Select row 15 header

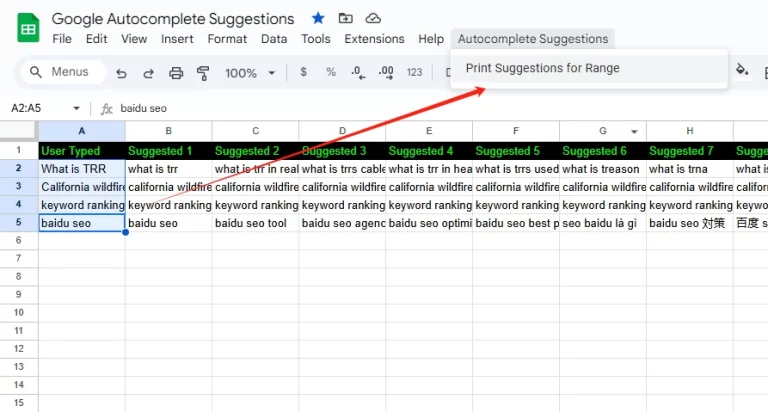19,403
